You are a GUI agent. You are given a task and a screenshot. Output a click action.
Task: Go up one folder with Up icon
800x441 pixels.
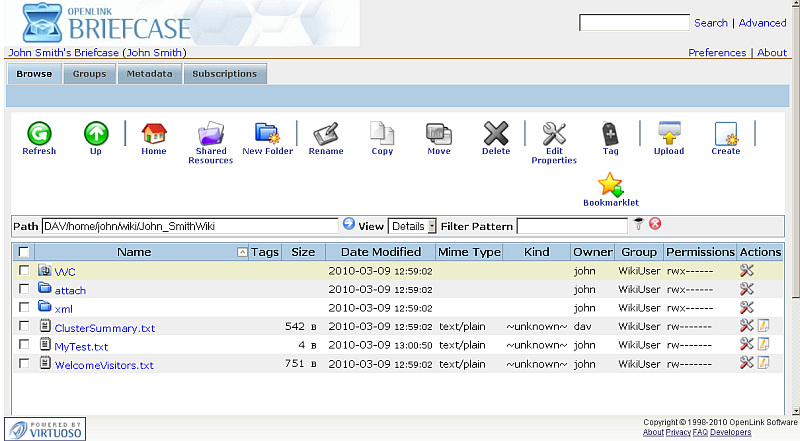(x=96, y=133)
